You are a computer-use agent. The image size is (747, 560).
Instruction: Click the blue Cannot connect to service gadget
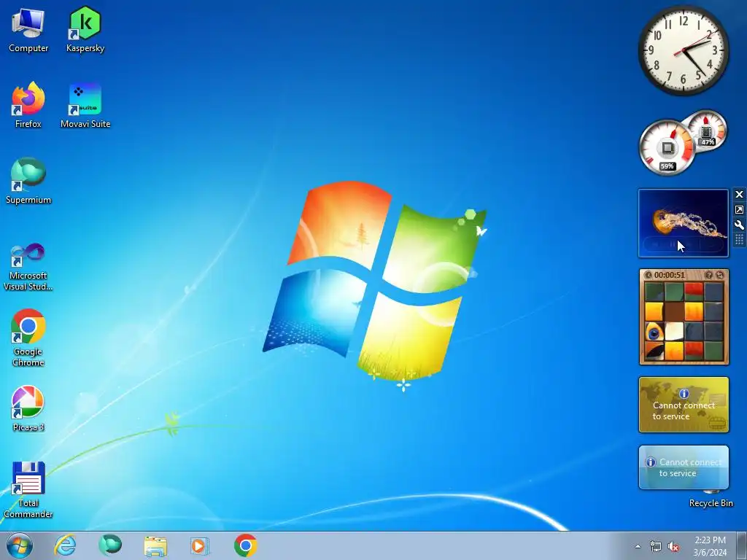point(684,467)
